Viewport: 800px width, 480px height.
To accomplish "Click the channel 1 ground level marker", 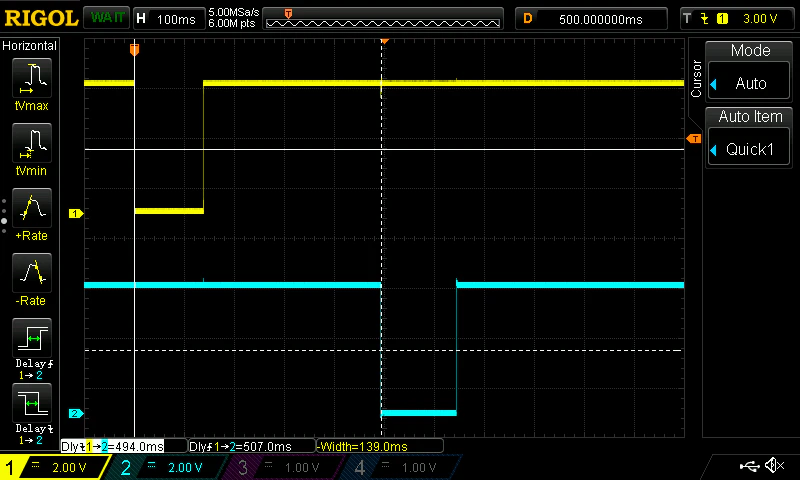I will 76,214.
